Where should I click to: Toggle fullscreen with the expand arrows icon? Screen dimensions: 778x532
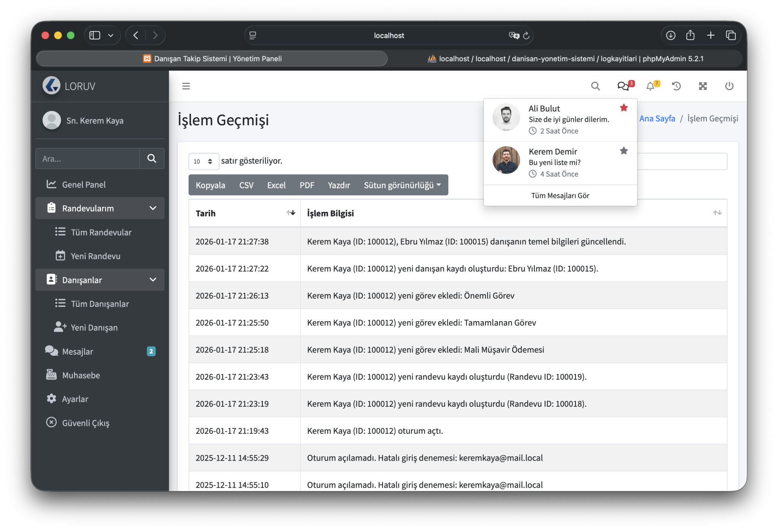coord(703,86)
